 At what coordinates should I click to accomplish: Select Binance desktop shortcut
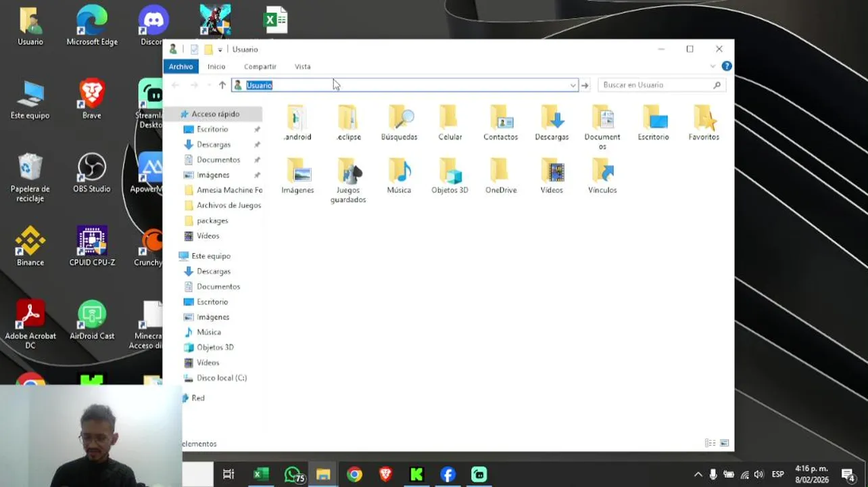pyautogui.click(x=30, y=247)
